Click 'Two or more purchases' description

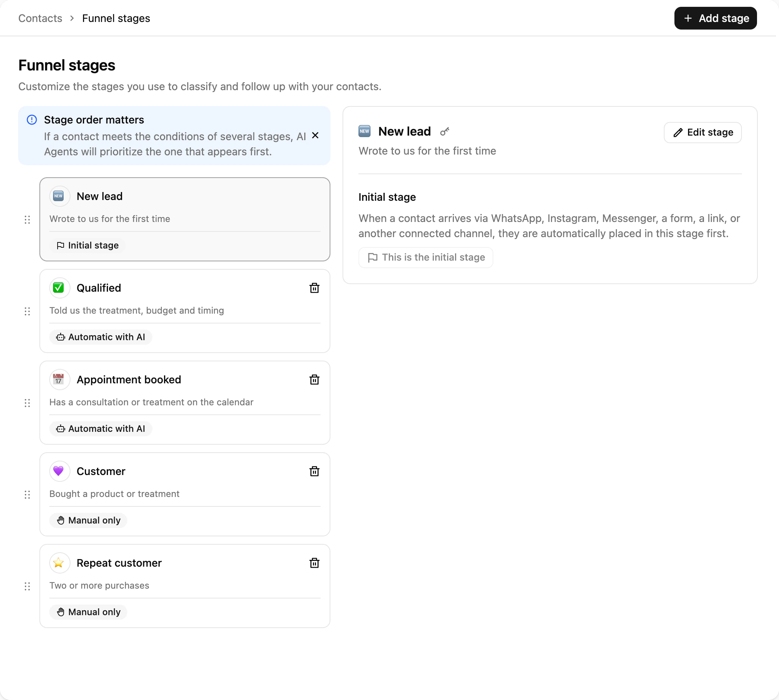[99, 585]
